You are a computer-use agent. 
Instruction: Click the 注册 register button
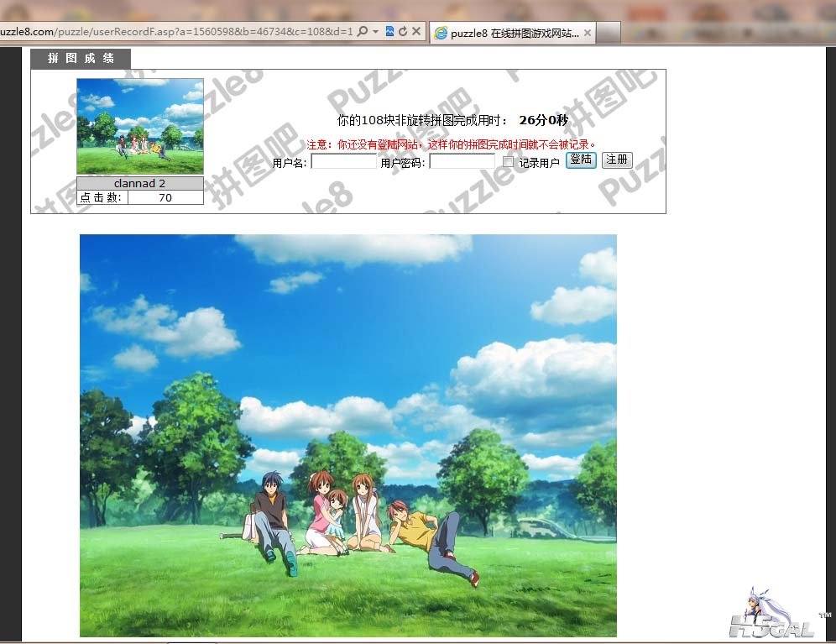point(617,160)
